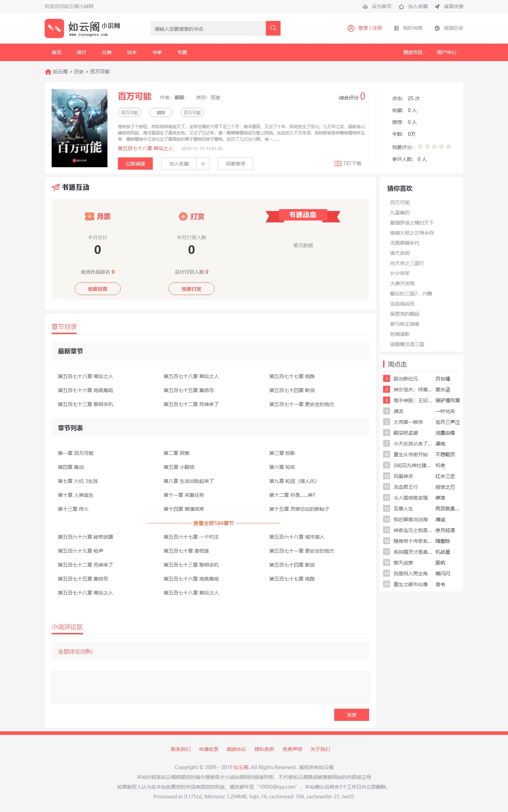The width and height of the screenshot is (508, 812).
Task: Click the fifth rating star
Action: coord(448,147)
